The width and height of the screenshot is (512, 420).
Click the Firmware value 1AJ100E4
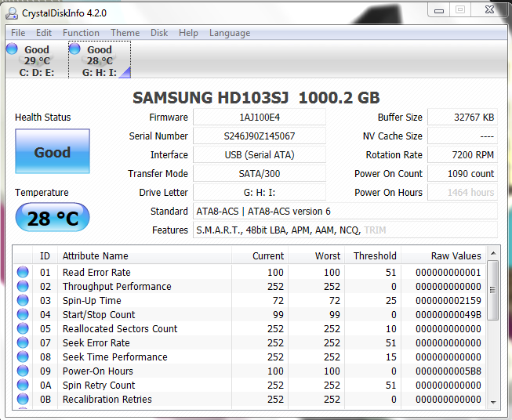pos(260,118)
